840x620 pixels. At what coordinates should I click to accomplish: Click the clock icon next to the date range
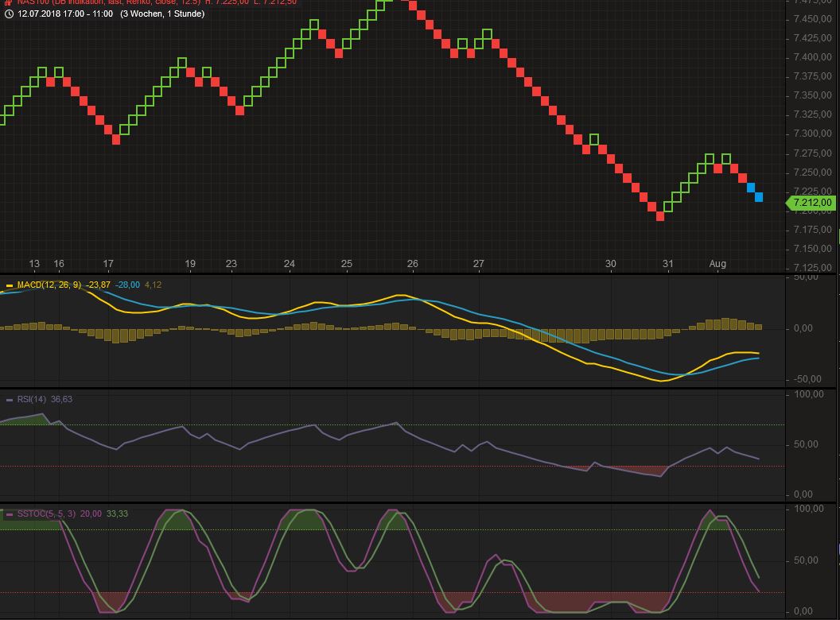click(x=9, y=14)
